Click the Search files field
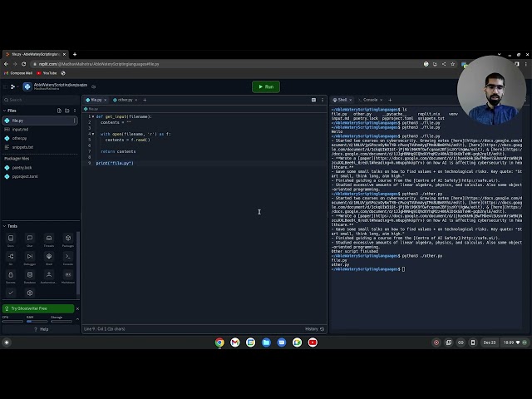The height and width of the screenshot is (399, 532). (41, 100)
